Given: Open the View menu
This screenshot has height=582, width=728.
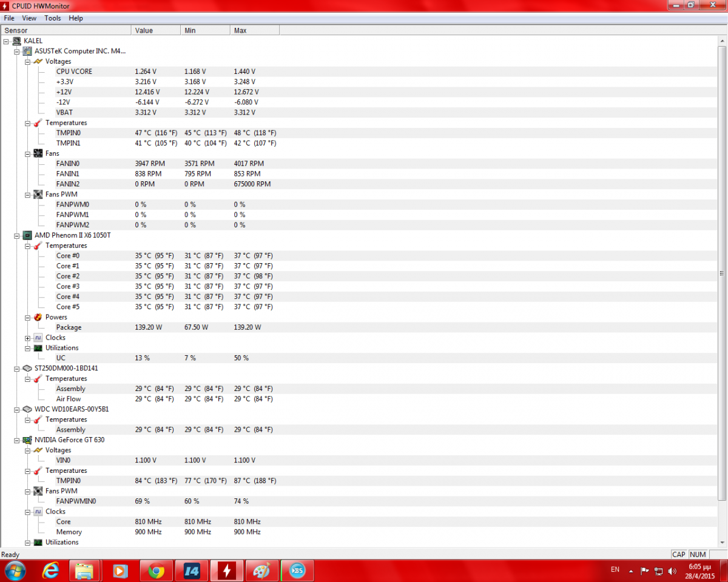Looking at the screenshot, I should pos(29,18).
